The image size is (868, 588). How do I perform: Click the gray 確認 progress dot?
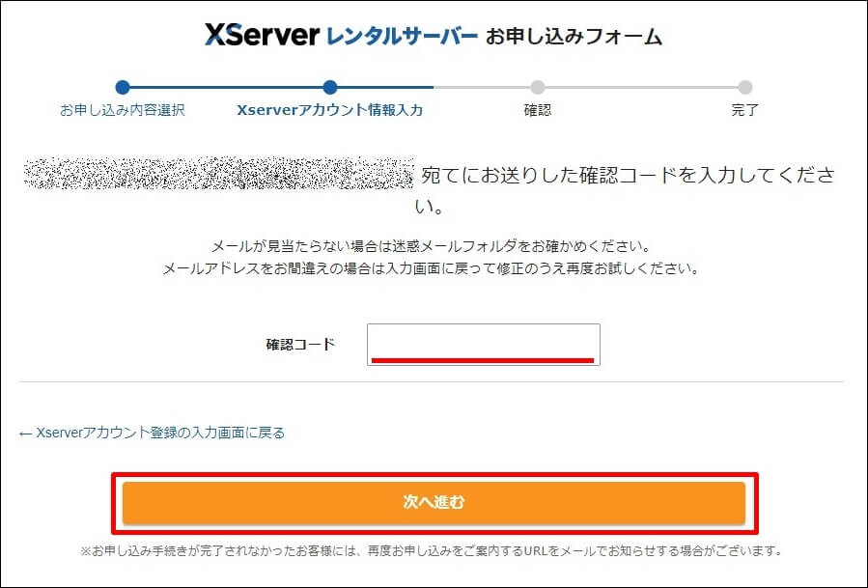(538, 87)
